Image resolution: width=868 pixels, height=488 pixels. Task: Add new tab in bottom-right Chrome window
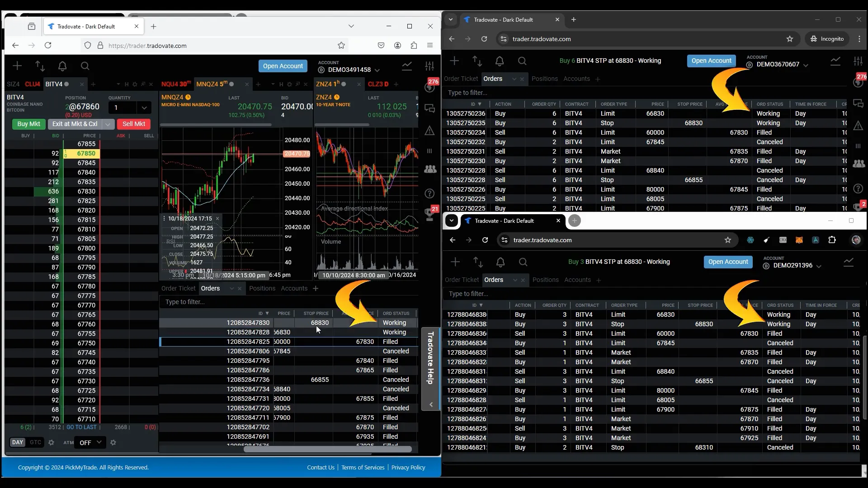point(574,221)
